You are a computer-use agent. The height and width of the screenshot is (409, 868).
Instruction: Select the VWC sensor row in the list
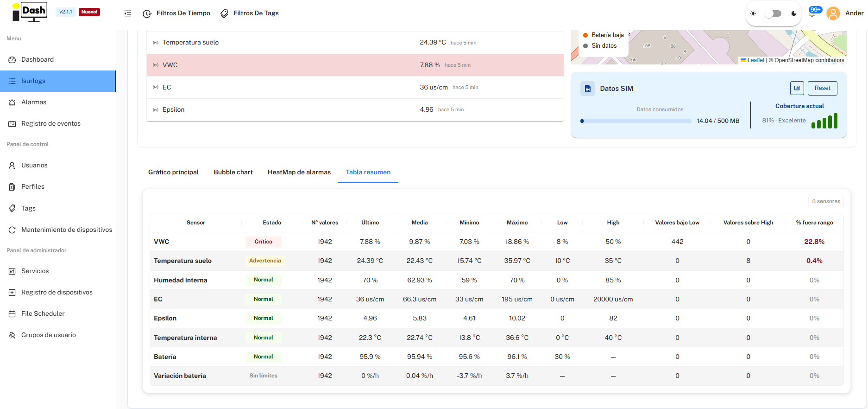[355, 65]
